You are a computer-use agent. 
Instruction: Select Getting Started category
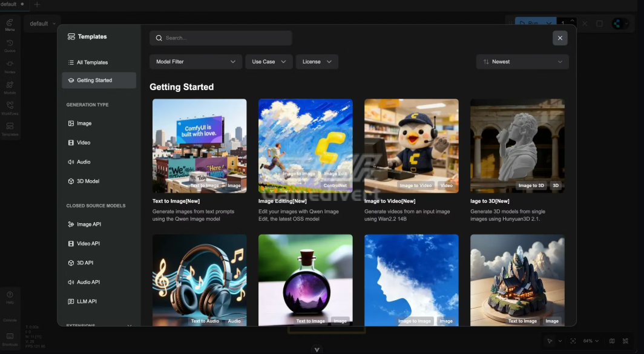tap(99, 80)
